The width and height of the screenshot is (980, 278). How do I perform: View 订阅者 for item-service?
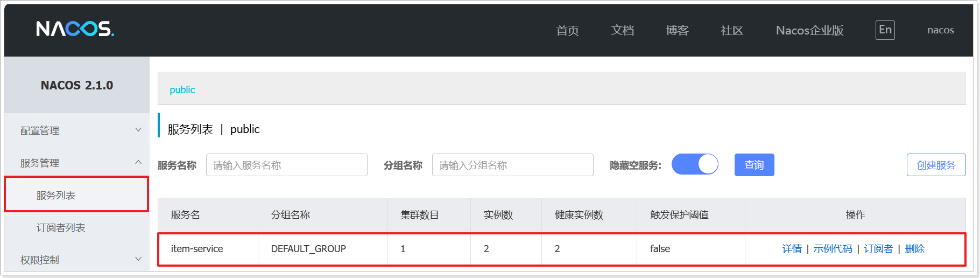878,249
